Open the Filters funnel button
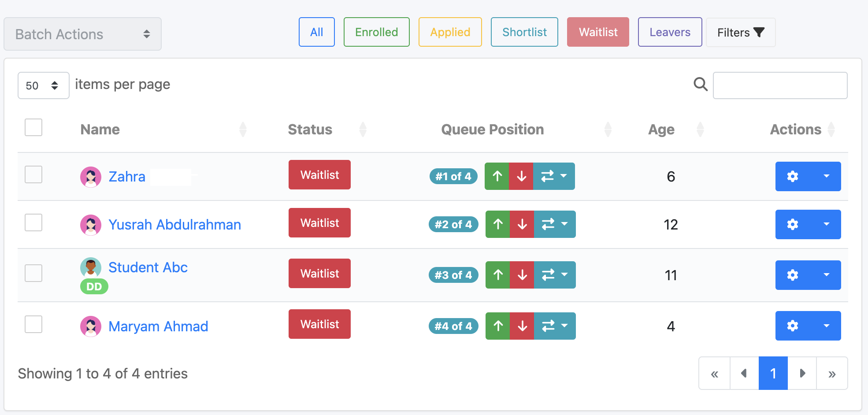The image size is (868, 415). click(741, 32)
